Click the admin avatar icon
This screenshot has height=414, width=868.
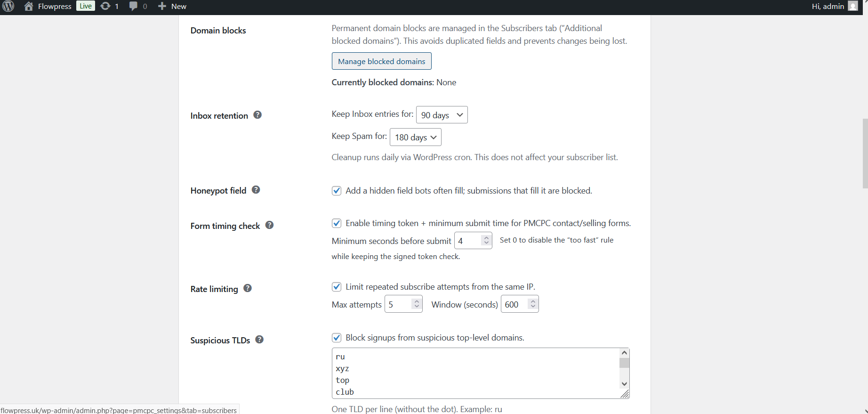tap(853, 6)
